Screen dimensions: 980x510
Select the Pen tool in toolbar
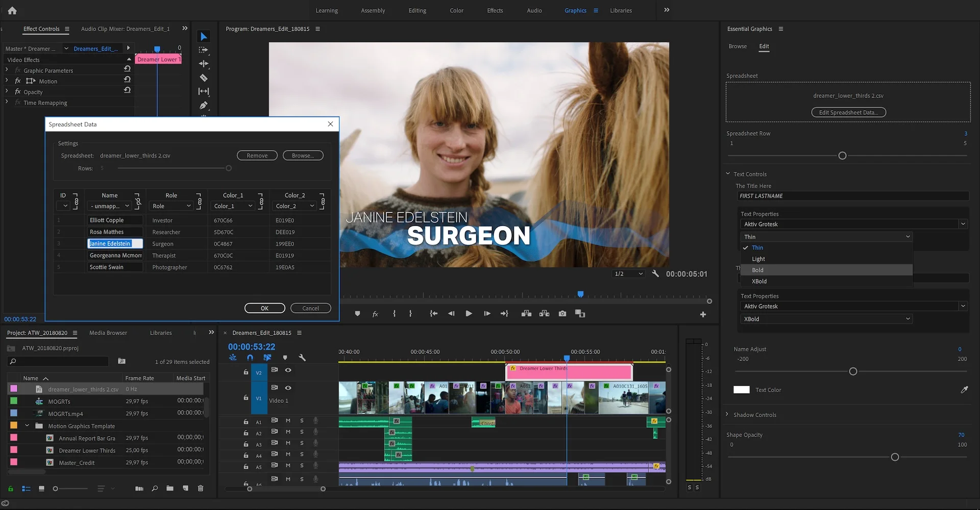[x=204, y=106]
